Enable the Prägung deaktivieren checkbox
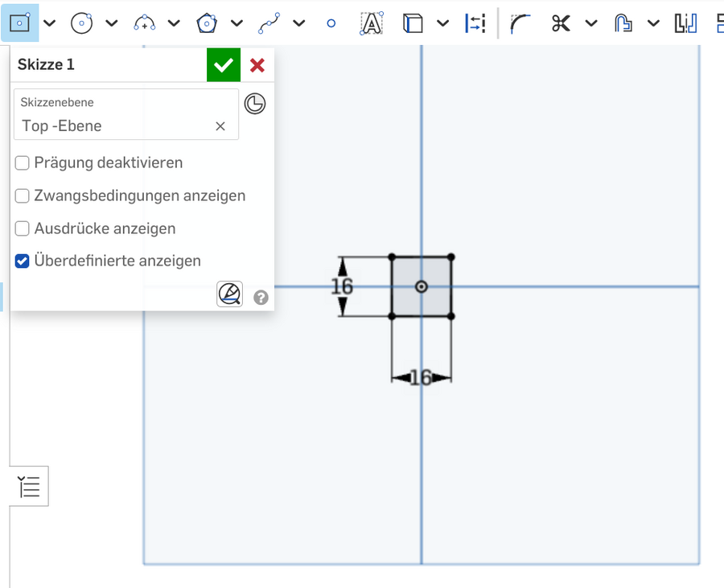This screenshot has width=724, height=588. point(22,162)
